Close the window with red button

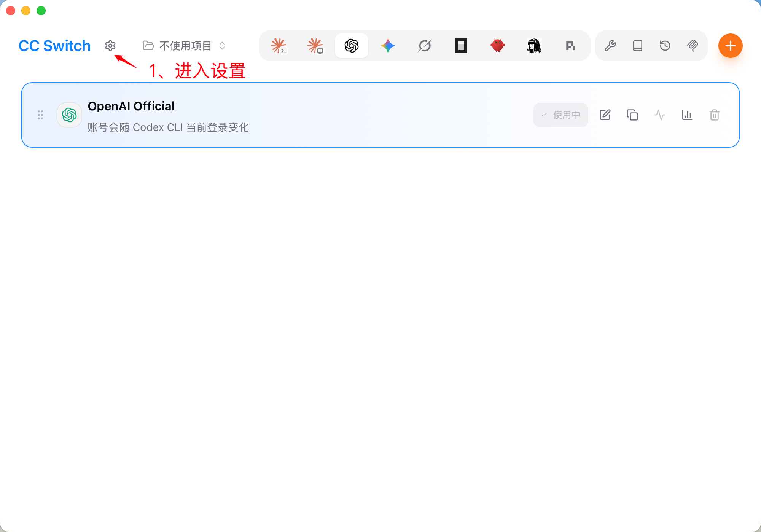pyautogui.click(x=11, y=11)
